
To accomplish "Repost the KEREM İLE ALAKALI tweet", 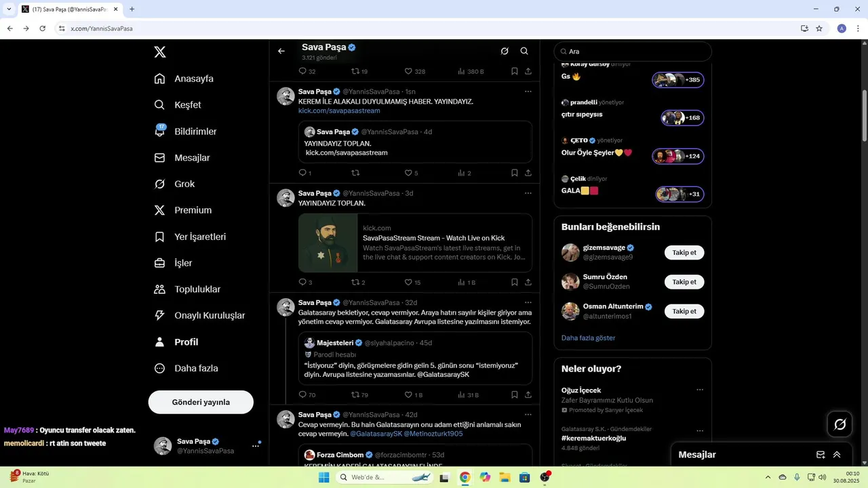I will pos(355,173).
